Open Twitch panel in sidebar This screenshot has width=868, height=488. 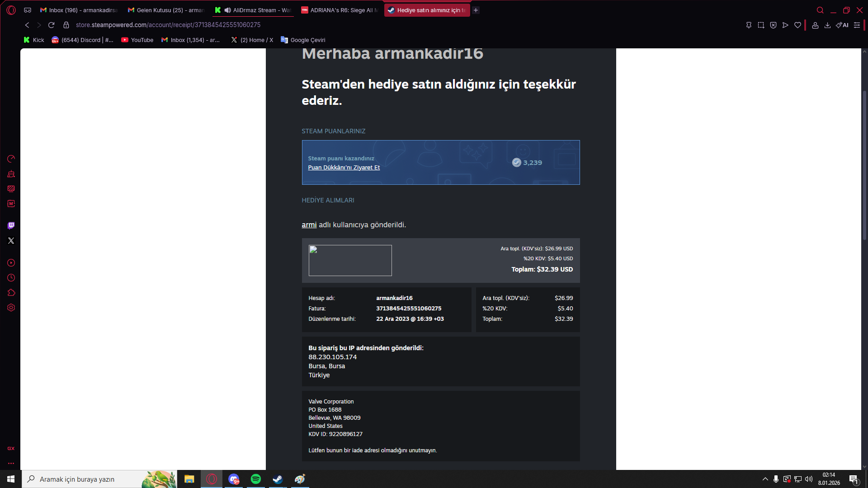pyautogui.click(x=11, y=225)
